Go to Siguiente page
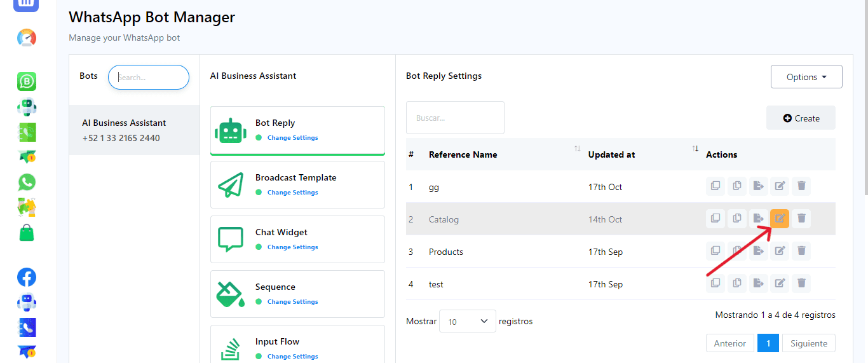868x363 pixels. point(808,343)
